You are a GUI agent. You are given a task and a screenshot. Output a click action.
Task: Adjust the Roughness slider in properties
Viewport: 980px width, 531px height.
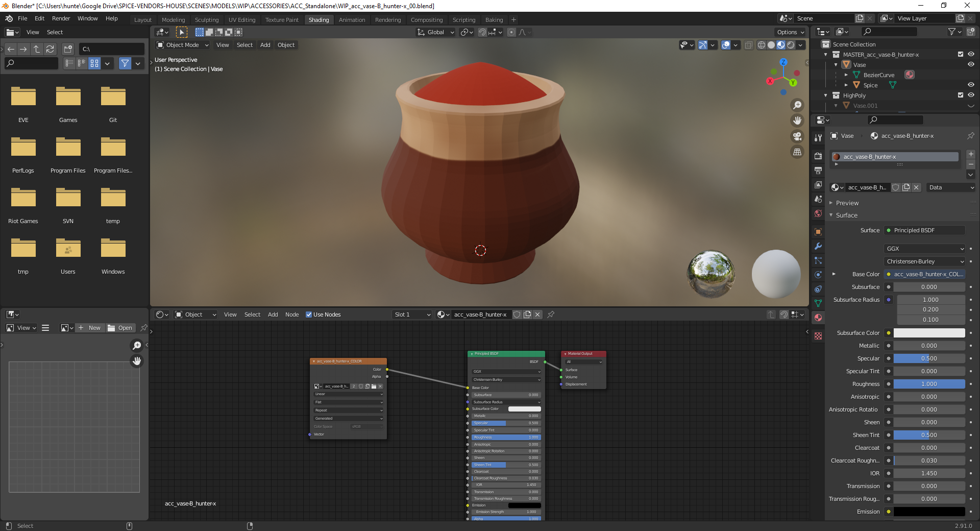[928, 384]
